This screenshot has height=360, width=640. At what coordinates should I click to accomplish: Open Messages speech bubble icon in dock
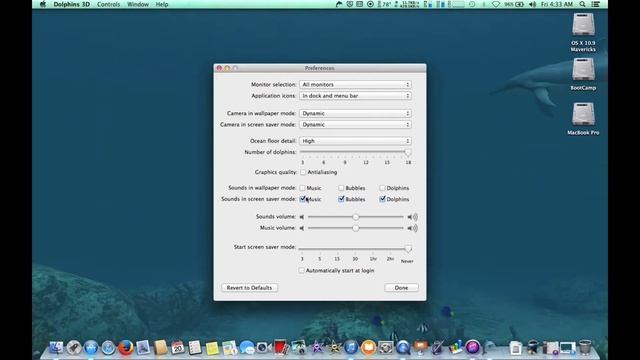[x=247, y=347]
